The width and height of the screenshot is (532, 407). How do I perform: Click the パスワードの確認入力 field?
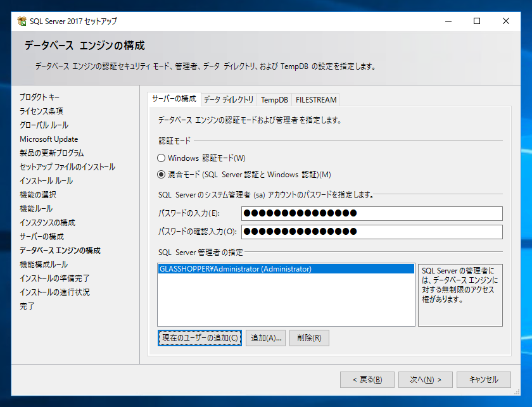372,232
